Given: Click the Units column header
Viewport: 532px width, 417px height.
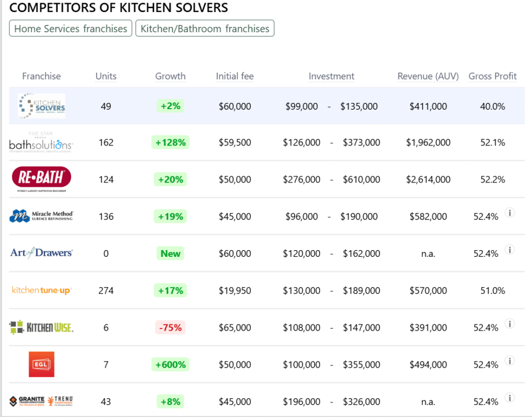Looking at the screenshot, I should tap(106, 76).
